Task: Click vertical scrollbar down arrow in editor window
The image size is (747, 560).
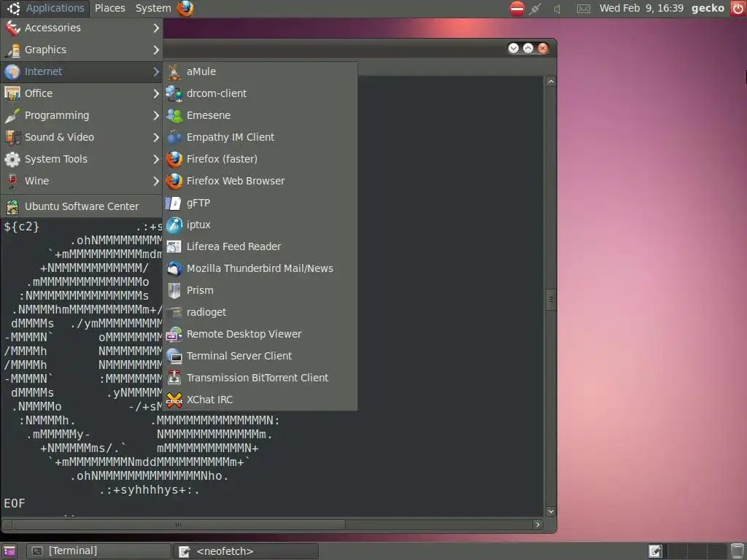Action: pos(551,511)
